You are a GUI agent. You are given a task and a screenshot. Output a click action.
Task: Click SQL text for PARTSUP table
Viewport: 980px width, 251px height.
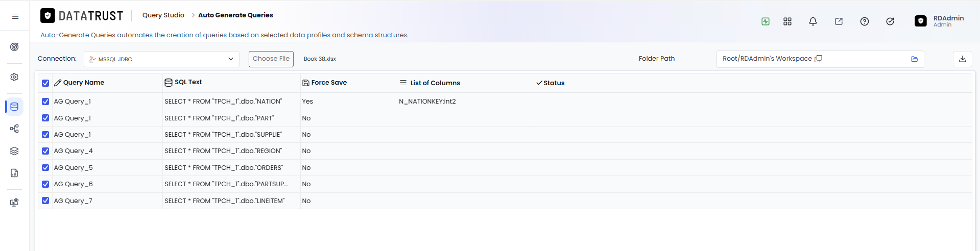click(226, 184)
